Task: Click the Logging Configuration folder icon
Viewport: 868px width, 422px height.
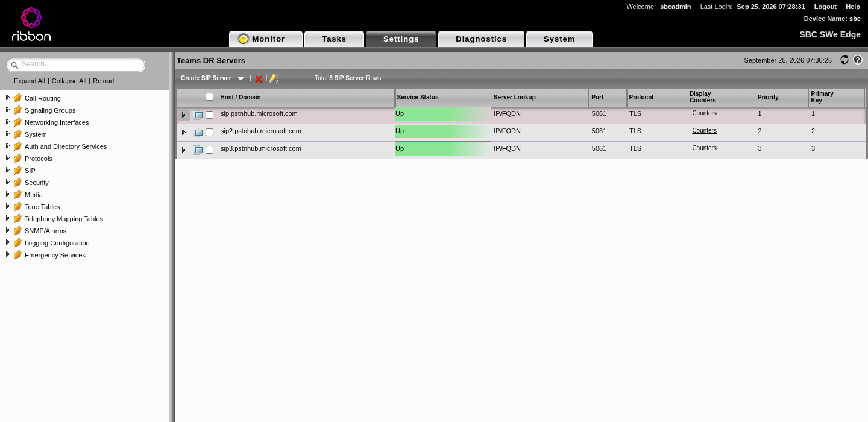Action: tap(17, 242)
